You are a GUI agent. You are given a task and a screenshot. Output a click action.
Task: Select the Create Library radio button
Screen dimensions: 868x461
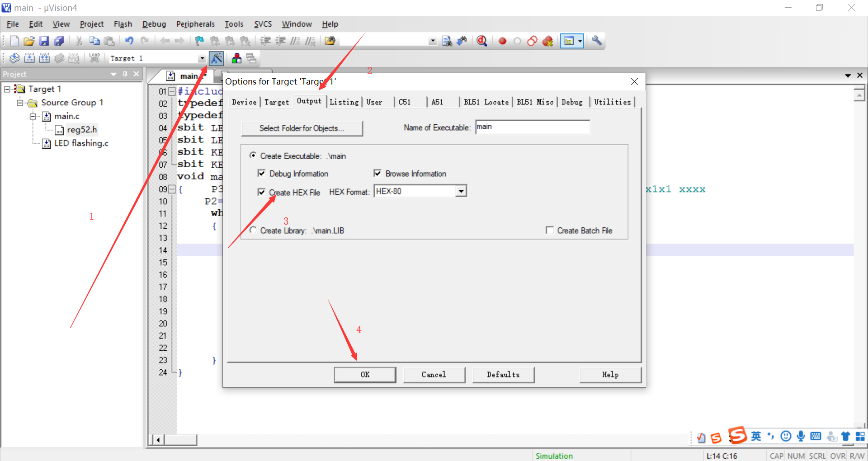(x=253, y=230)
